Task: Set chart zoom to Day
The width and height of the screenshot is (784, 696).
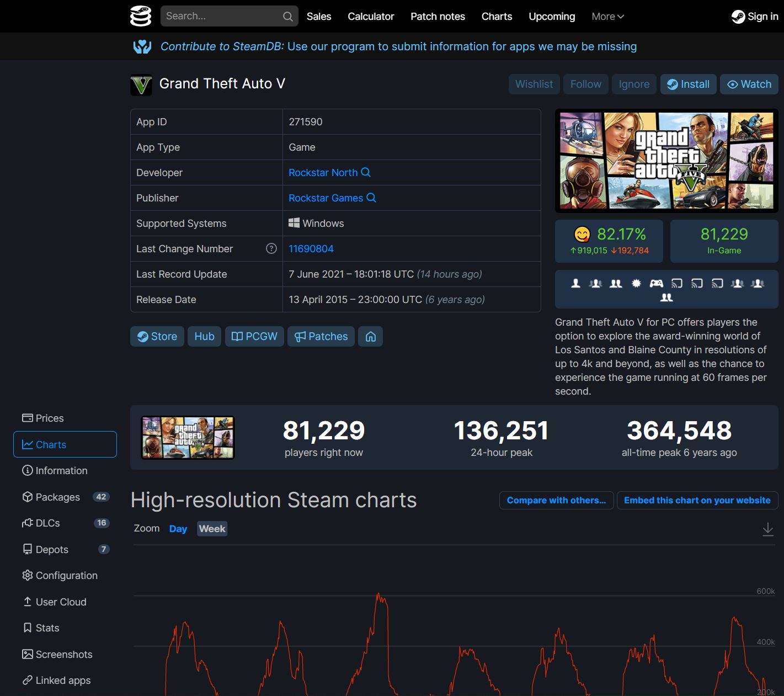Action: click(x=178, y=529)
